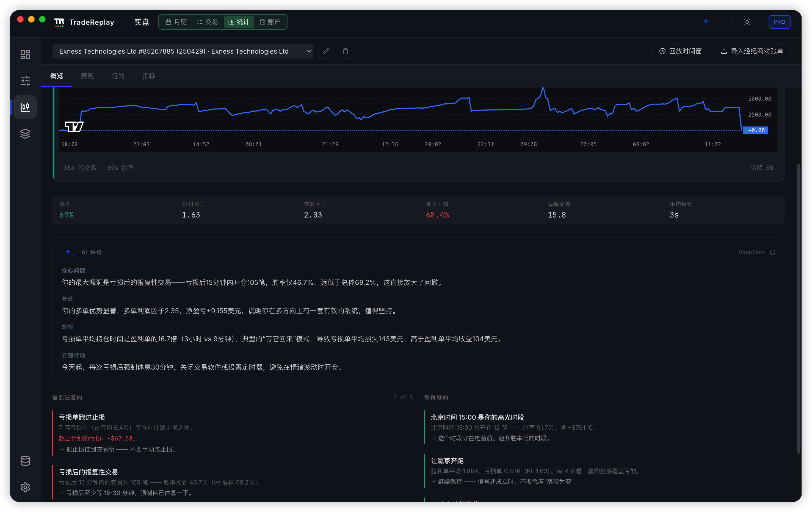Click the vertical page scrollbar
This screenshot has width=812, height=512.
tap(799, 309)
